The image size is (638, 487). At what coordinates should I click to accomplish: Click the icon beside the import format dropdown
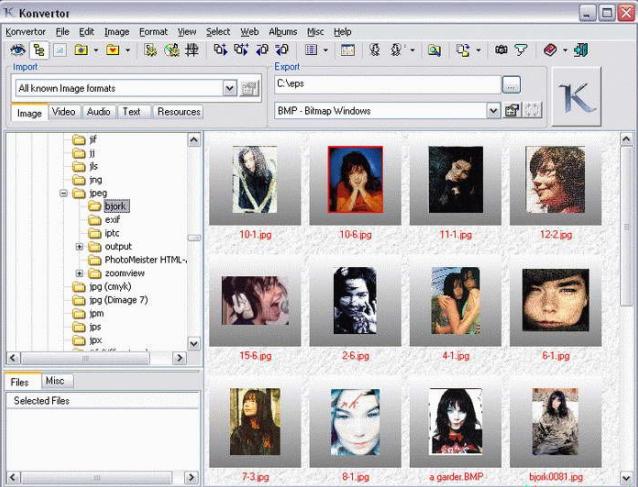point(250,88)
